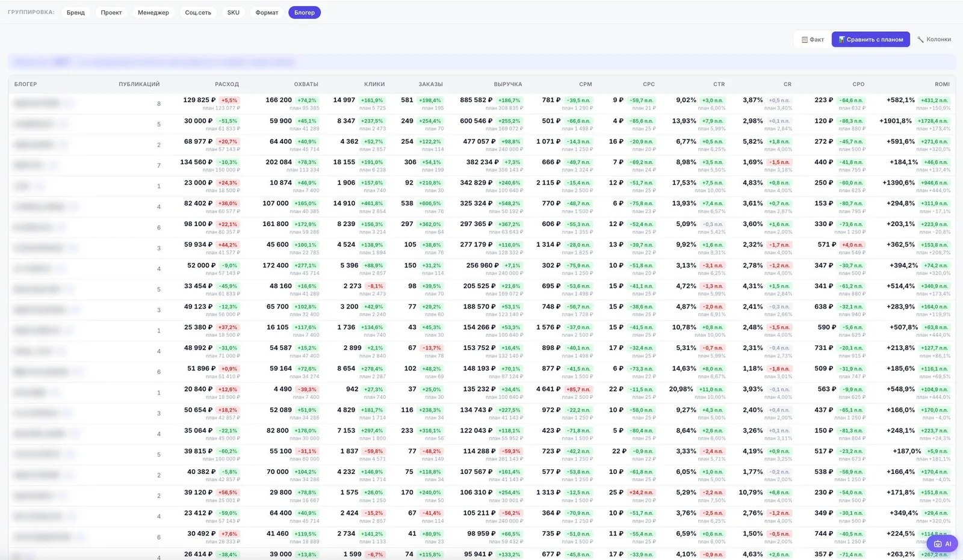Screen dimensions: 963x560
Task: Click the 129 825 ₽ expense value
Action: (x=199, y=100)
